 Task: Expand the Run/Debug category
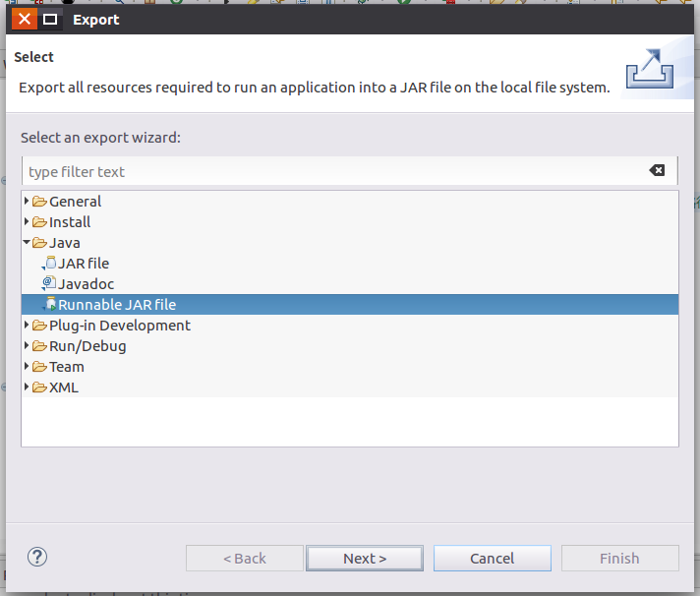coord(27,346)
